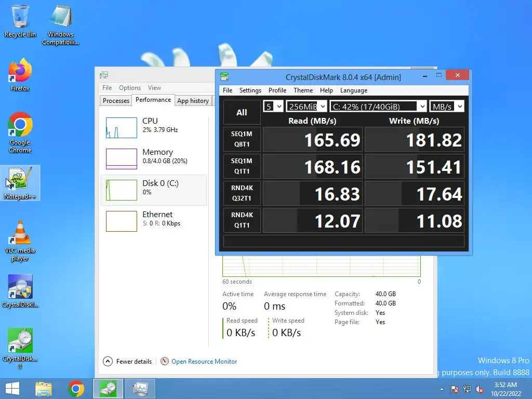Viewport: 532px width, 399px height.
Task: Click the RND4K Q1T1 read result 12.07
Action: (x=313, y=220)
